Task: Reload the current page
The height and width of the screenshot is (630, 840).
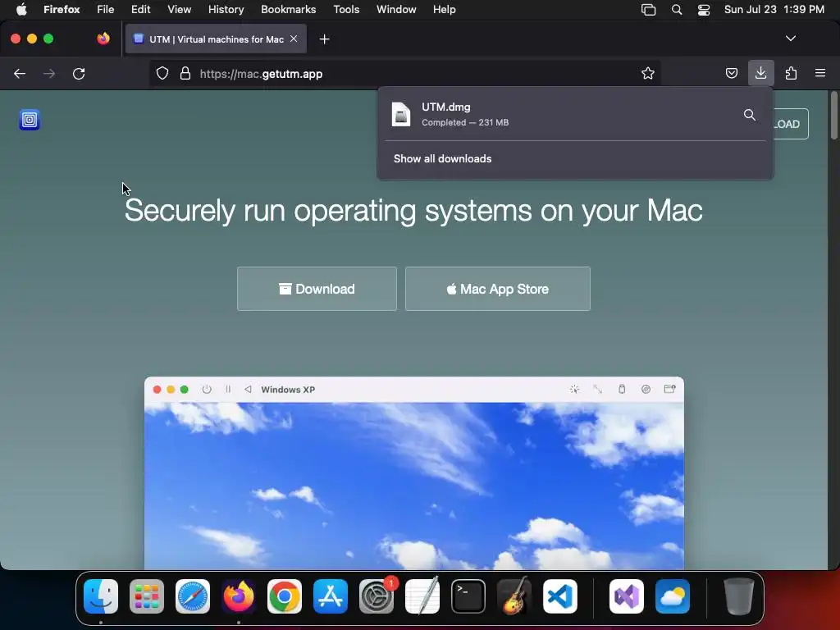Action: pos(79,74)
